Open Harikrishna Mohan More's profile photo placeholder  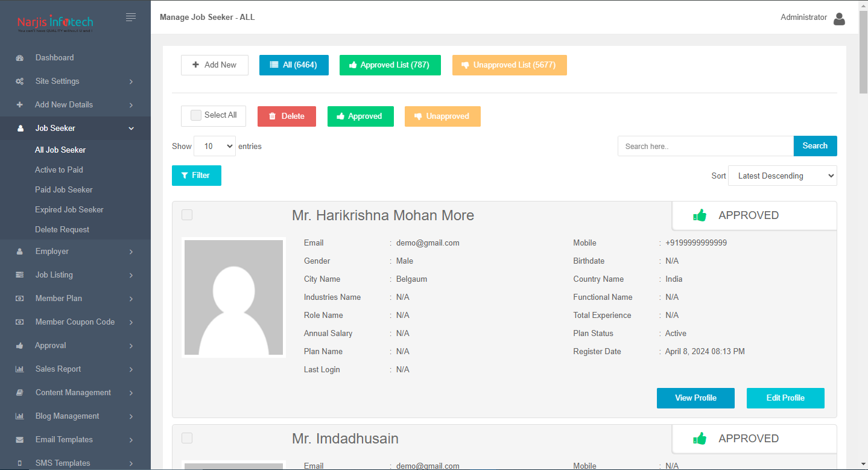click(x=233, y=297)
